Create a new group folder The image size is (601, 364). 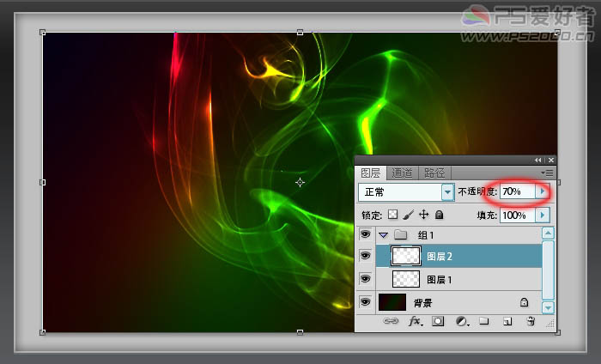click(x=483, y=321)
